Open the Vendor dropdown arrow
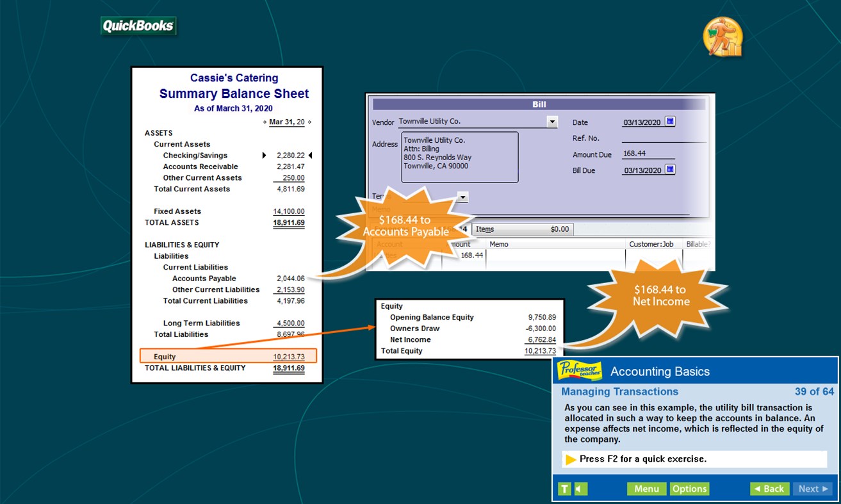The width and height of the screenshot is (841, 504). [551, 121]
